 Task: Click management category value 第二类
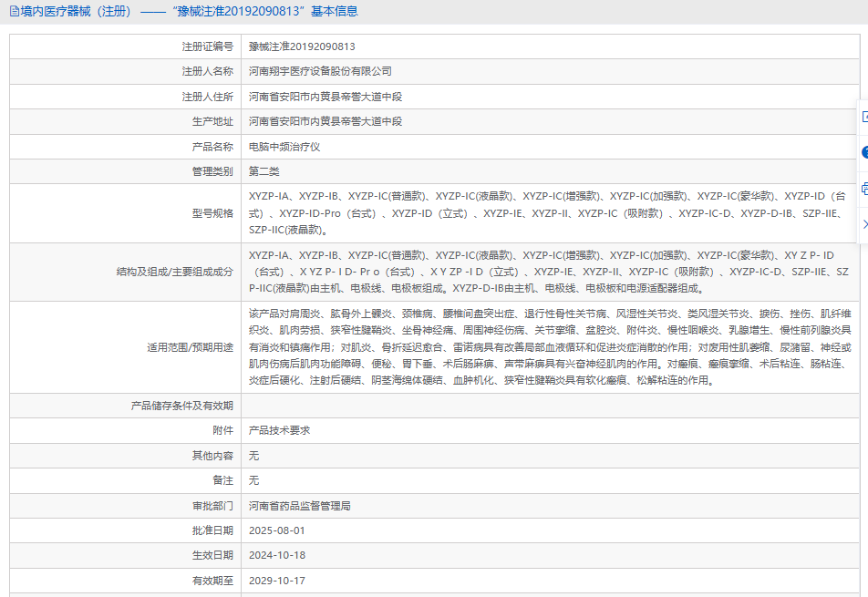pos(263,171)
